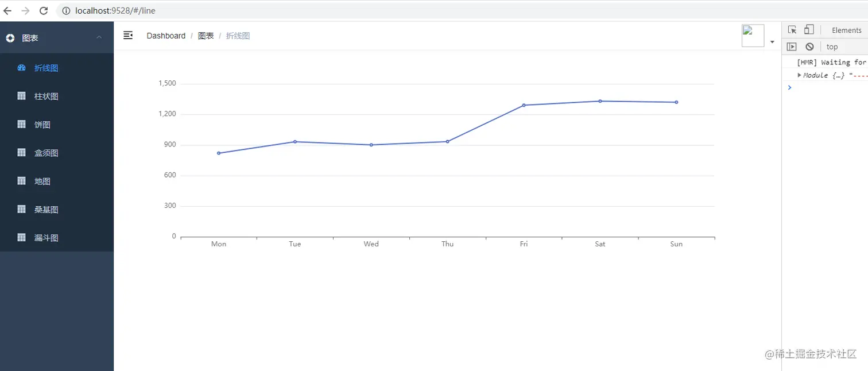The width and height of the screenshot is (868, 371).
Task: Select the 桑基图 sidebar item
Action: pyautogui.click(x=46, y=210)
